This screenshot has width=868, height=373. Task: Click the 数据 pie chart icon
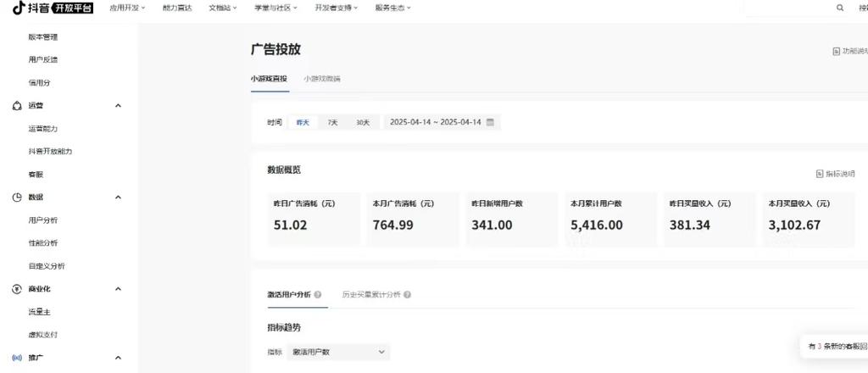pyautogui.click(x=17, y=198)
